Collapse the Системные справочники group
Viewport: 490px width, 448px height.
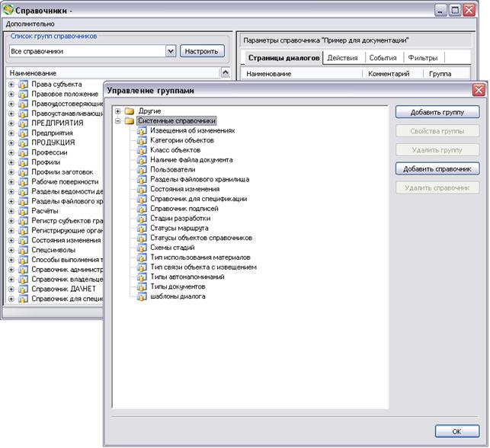tap(117, 120)
